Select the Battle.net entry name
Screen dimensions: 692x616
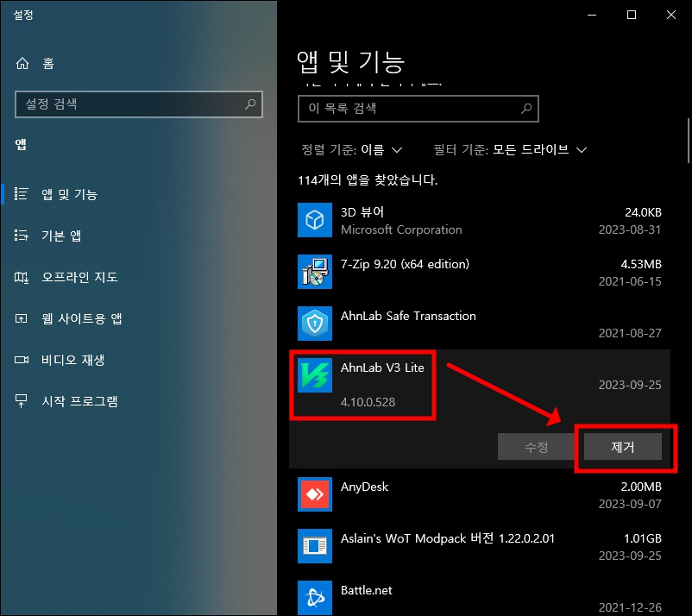click(367, 590)
